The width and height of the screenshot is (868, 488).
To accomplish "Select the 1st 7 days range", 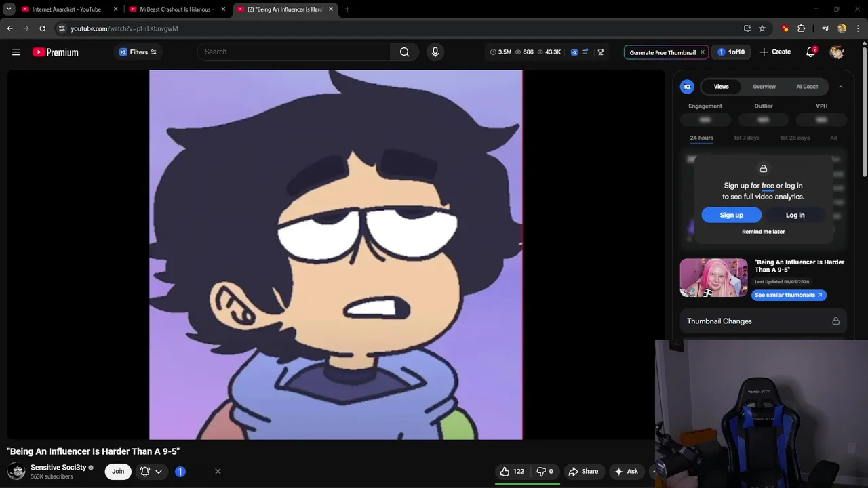I will [747, 138].
